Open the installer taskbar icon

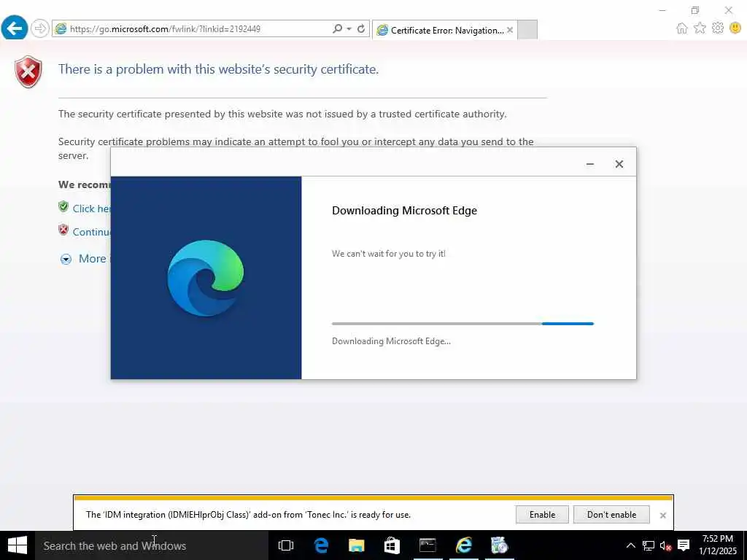(499, 545)
